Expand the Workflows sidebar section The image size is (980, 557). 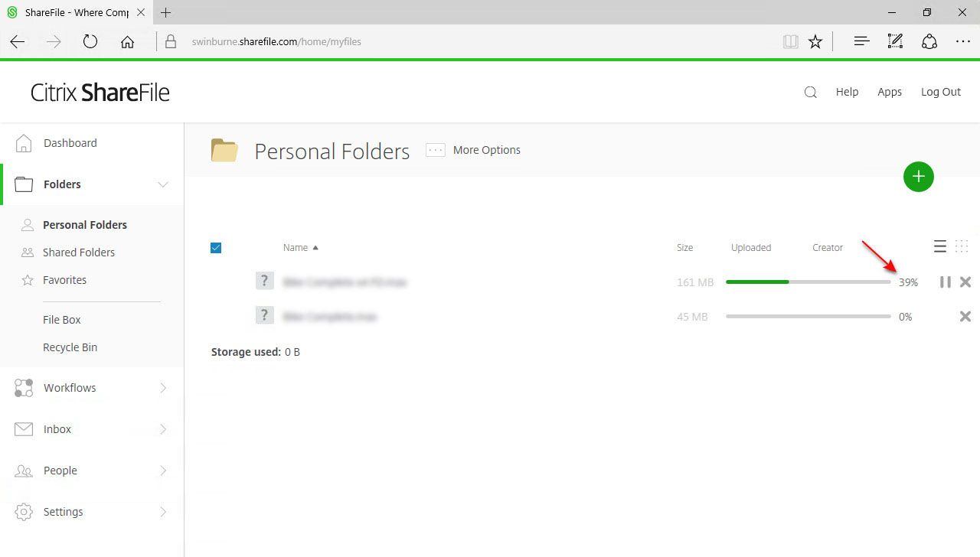coord(162,388)
